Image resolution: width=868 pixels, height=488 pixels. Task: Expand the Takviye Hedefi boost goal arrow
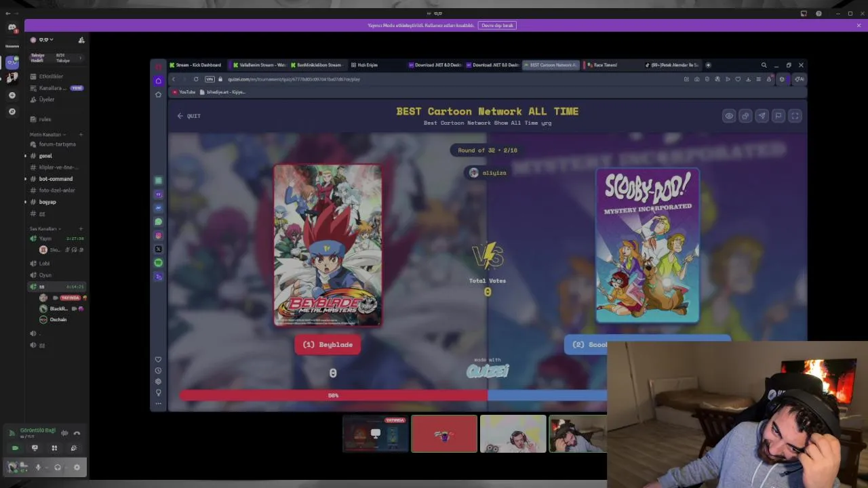81,58
